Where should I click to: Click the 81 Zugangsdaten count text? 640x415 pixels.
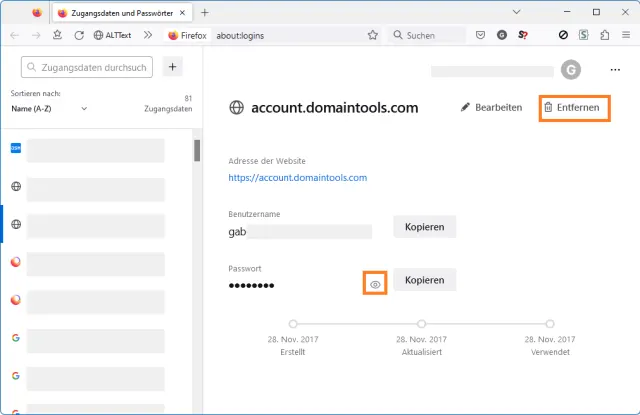coord(168,104)
